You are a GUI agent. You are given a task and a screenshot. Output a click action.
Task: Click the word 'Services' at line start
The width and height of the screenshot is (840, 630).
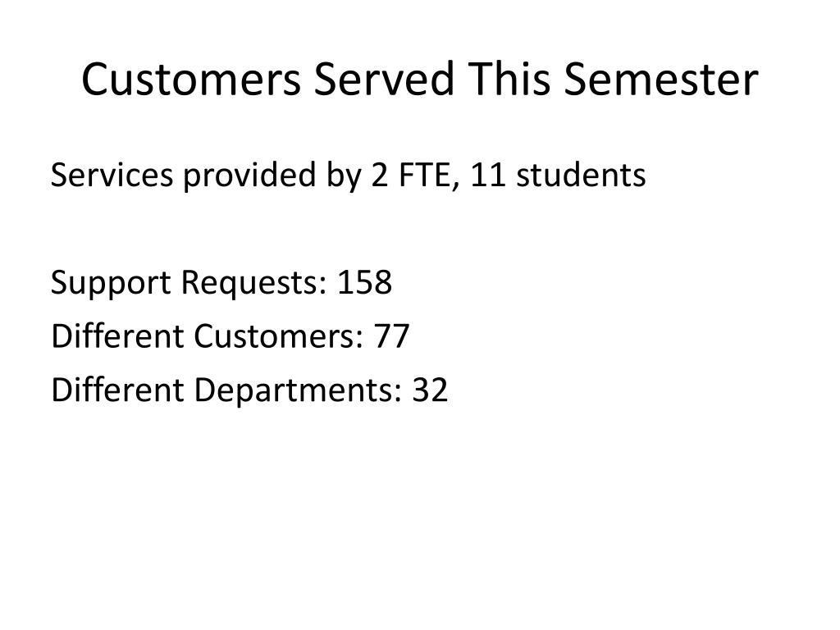(112, 176)
